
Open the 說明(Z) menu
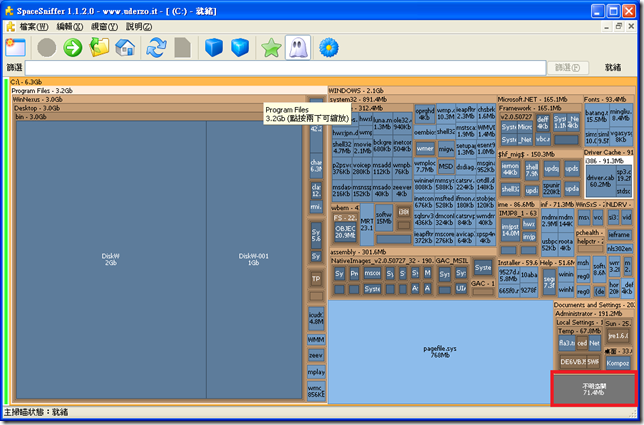click(139, 27)
